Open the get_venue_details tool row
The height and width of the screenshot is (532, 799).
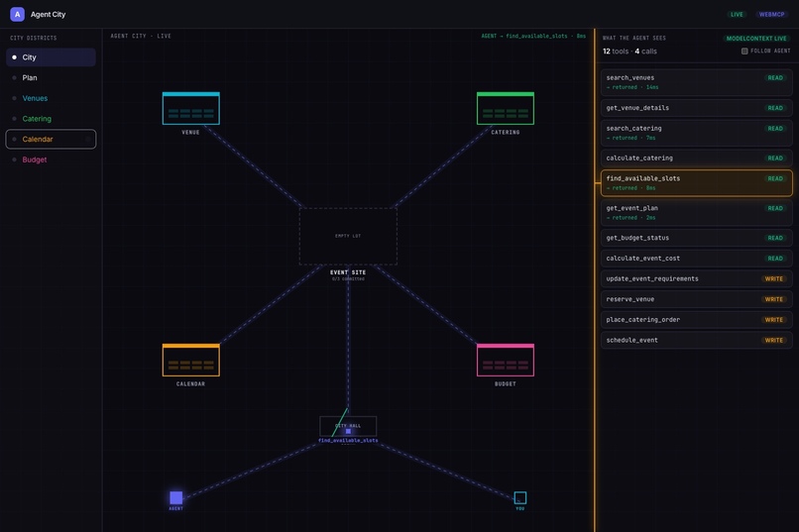click(697, 108)
